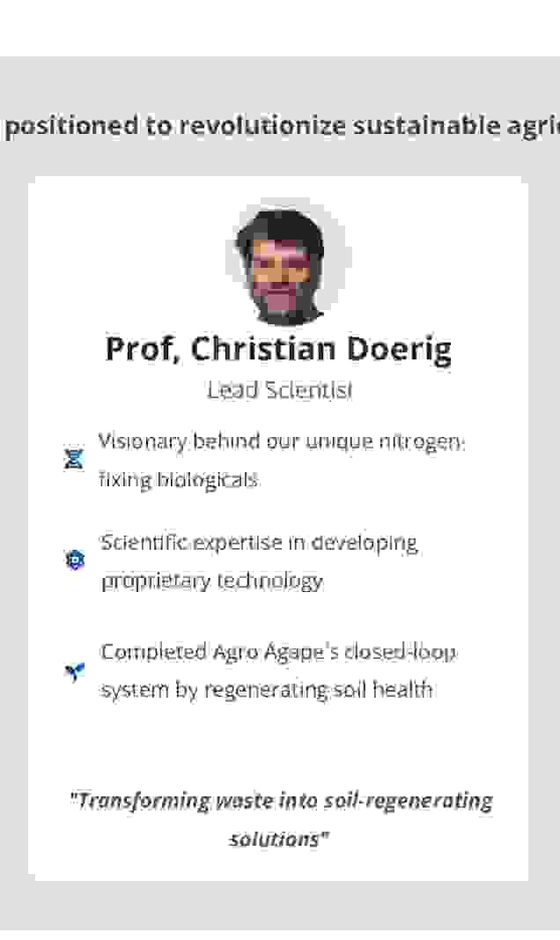Click the "proprietary technology" text line
The image size is (560, 940).
(x=212, y=581)
